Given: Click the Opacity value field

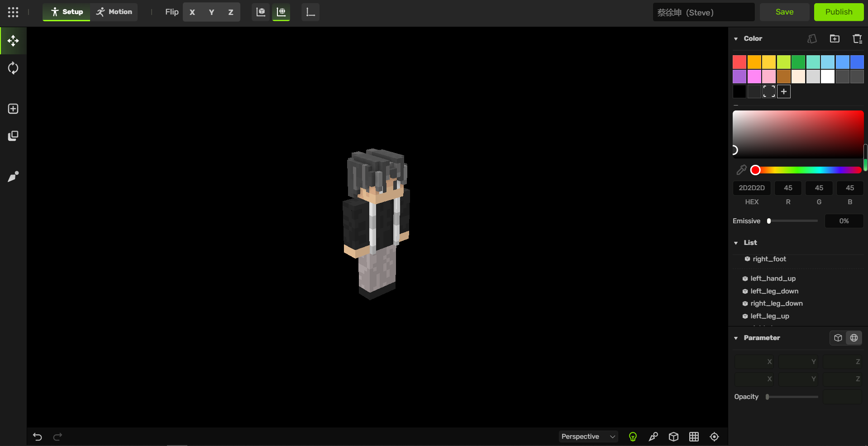Looking at the screenshot, I should point(842,397).
